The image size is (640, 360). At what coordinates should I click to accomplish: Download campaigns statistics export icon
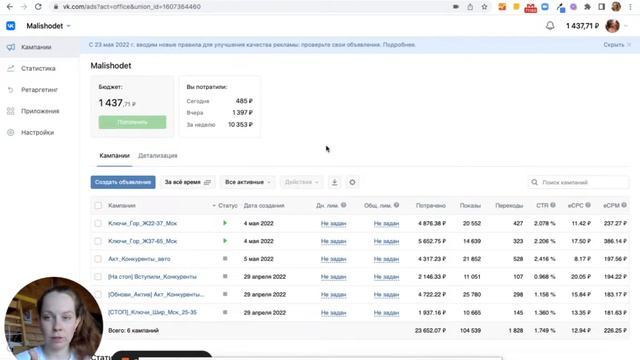coord(334,182)
